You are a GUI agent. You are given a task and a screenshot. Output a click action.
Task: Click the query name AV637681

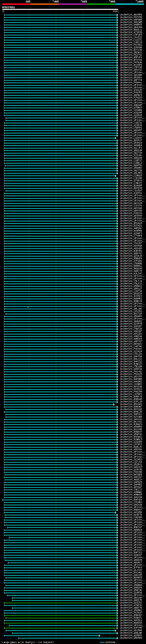[x=8, y=8]
